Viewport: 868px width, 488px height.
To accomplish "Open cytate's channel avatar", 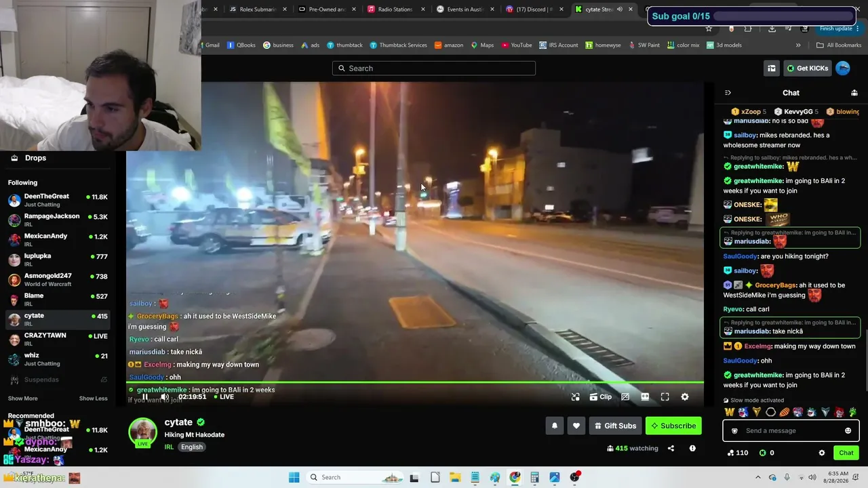I will [143, 432].
